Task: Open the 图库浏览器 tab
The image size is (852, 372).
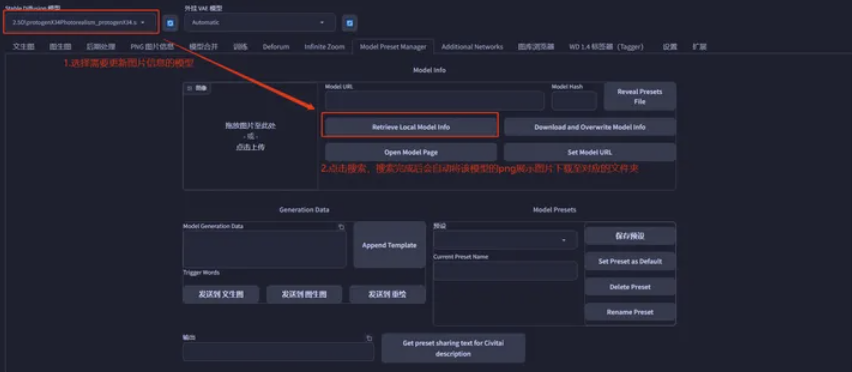Action: click(536, 47)
